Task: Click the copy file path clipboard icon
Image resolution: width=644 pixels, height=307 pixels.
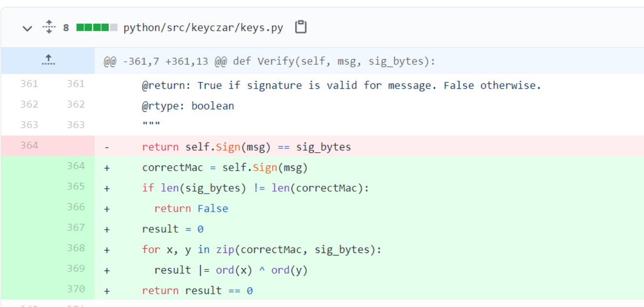Action: [x=301, y=27]
